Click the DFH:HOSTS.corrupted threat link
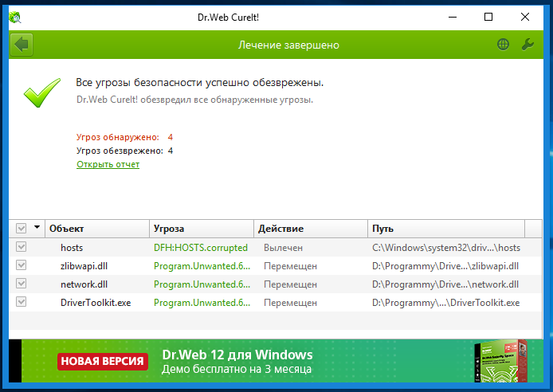Screen dimensions: 553x392 201,248
